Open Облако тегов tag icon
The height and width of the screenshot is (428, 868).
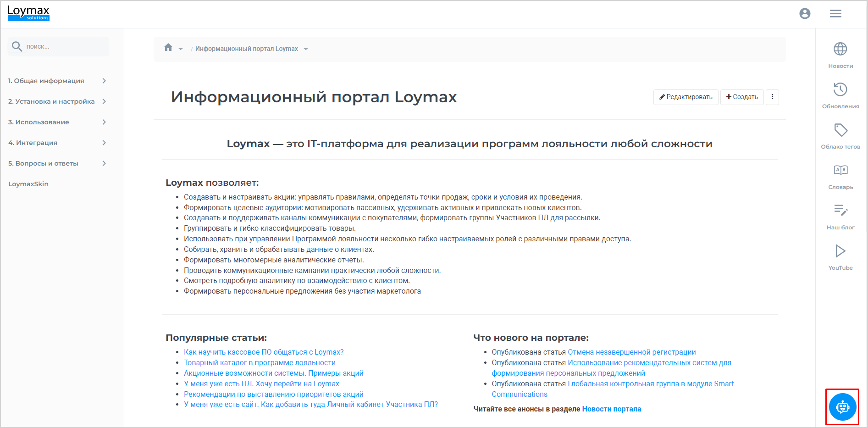coord(840,130)
